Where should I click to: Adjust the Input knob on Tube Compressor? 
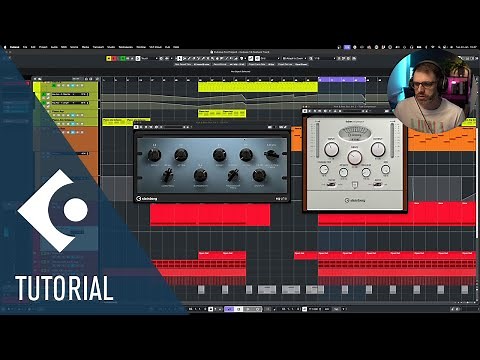(x=331, y=149)
